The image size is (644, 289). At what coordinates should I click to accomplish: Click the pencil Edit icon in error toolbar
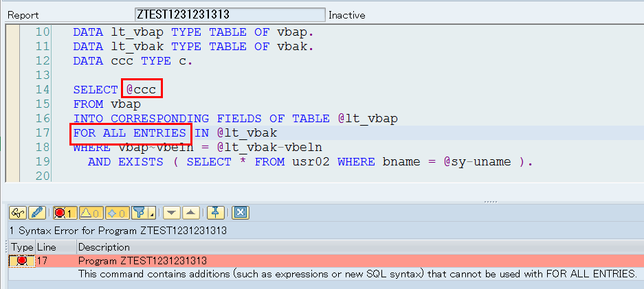(x=37, y=212)
